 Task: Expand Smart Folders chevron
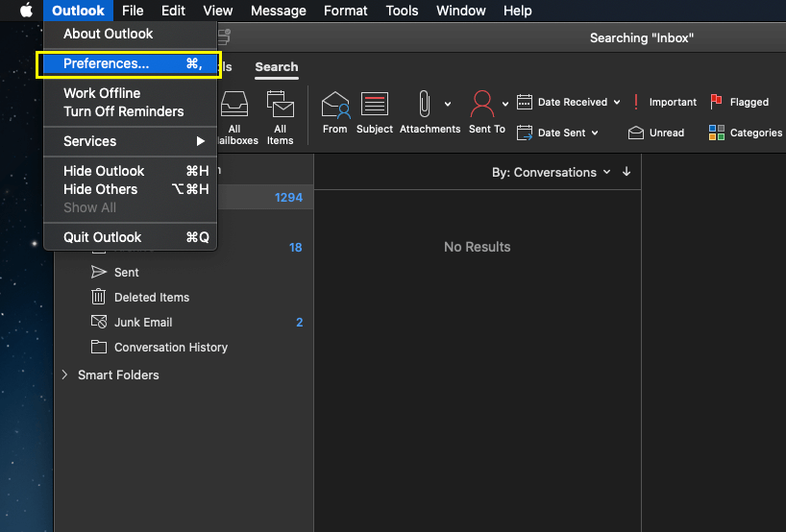coord(64,375)
